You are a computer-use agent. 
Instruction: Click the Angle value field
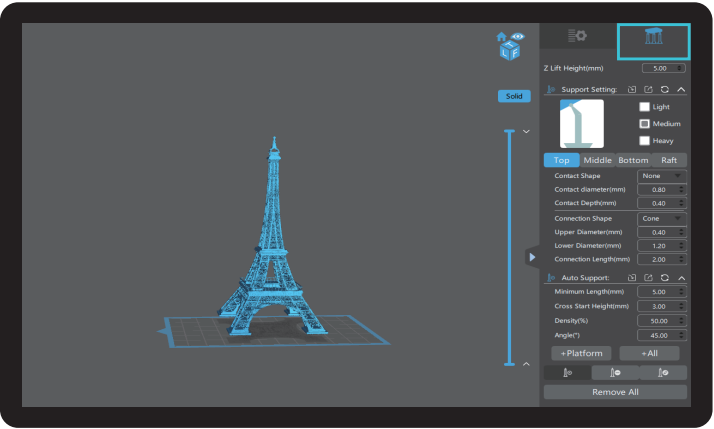click(662, 336)
